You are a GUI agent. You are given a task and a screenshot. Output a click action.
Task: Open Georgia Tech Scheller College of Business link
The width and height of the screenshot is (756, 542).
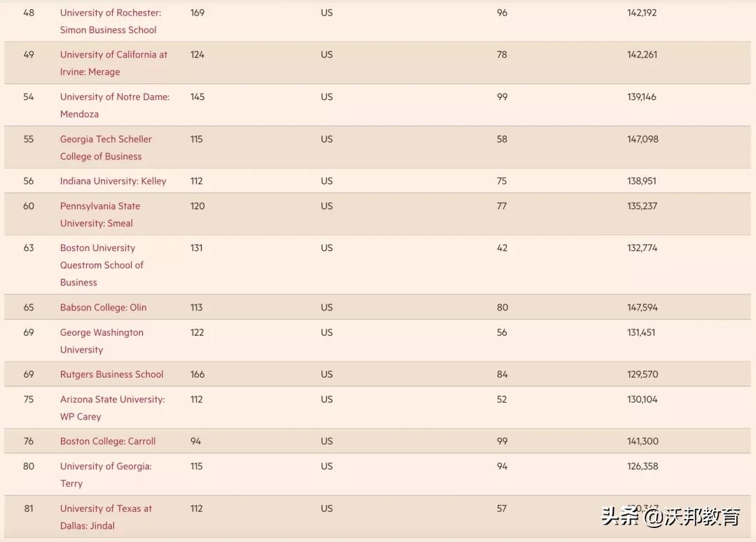[x=106, y=148]
